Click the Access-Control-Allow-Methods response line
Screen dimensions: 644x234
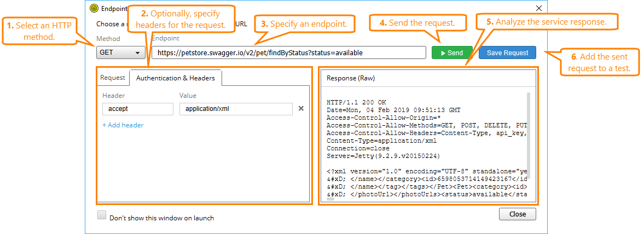click(427, 126)
